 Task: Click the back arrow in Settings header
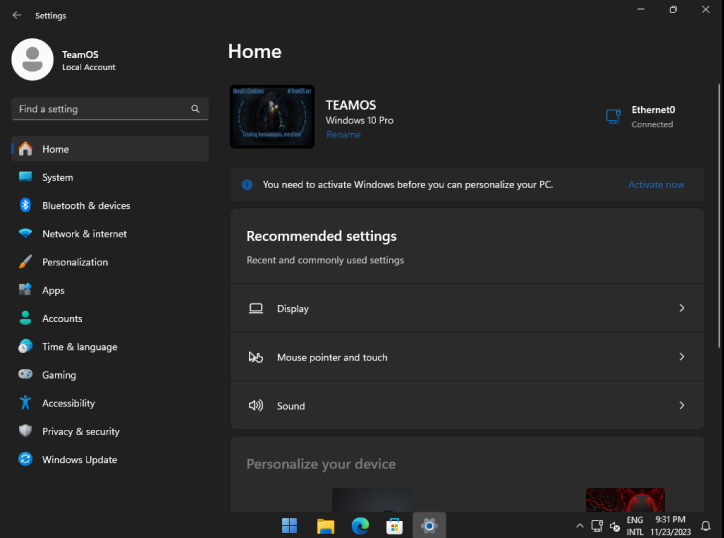(17, 15)
